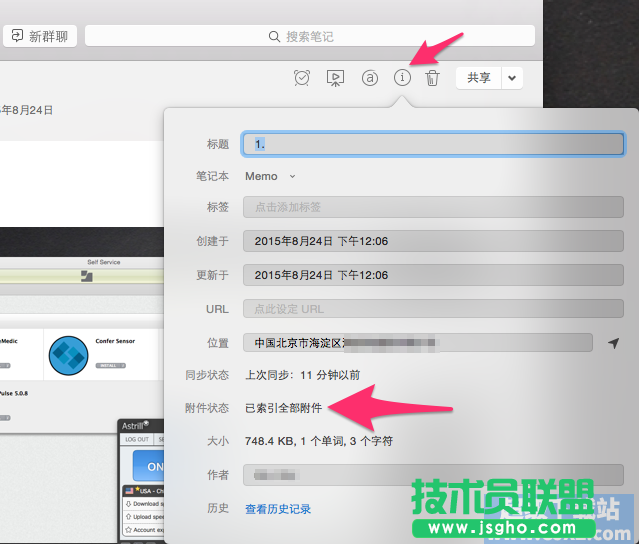The height and width of the screenshot is (544, 639).
Task: Click the 新群聊 chat icon button
Action: pyautogui.click(x=18, y=36)
